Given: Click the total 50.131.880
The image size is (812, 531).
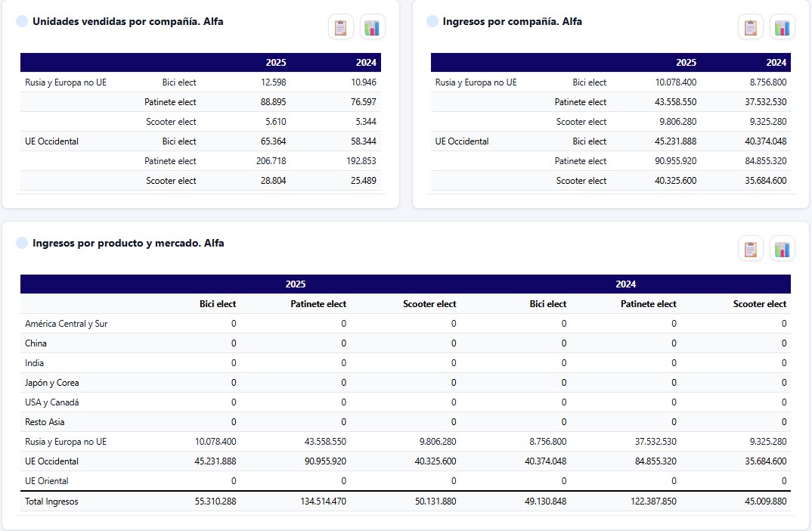Looking at the screenshot, I should pos(435,501).
